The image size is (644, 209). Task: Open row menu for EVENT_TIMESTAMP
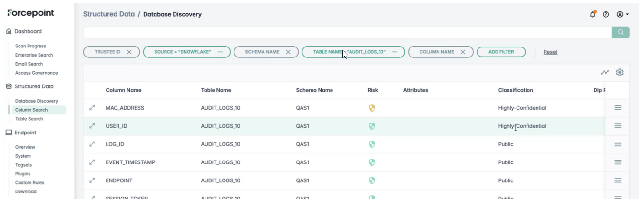click(x=617, y=162)
